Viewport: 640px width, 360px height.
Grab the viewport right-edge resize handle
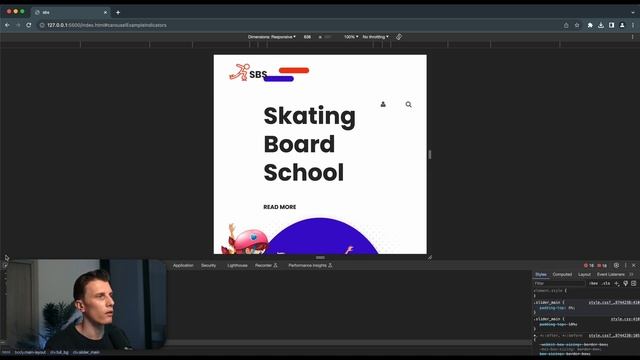430,154
